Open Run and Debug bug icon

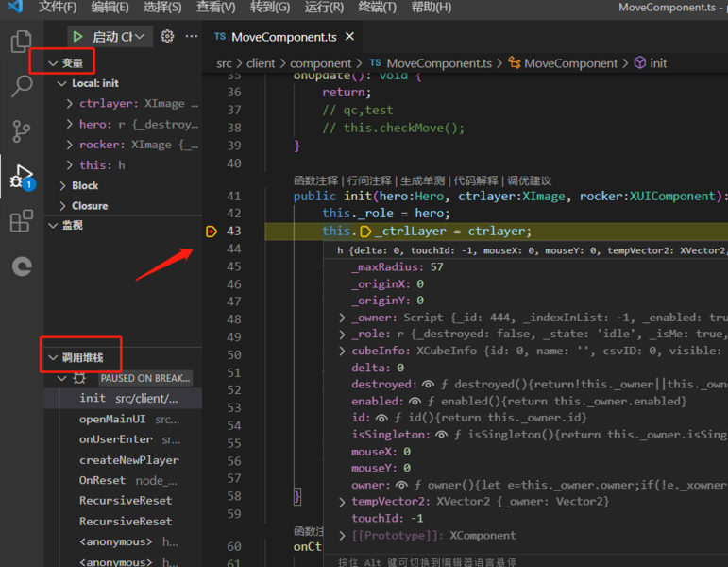coord(23,177)
